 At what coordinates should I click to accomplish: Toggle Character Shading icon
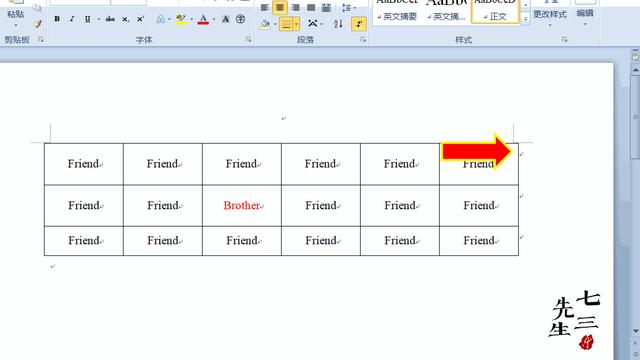click(225, 19)
